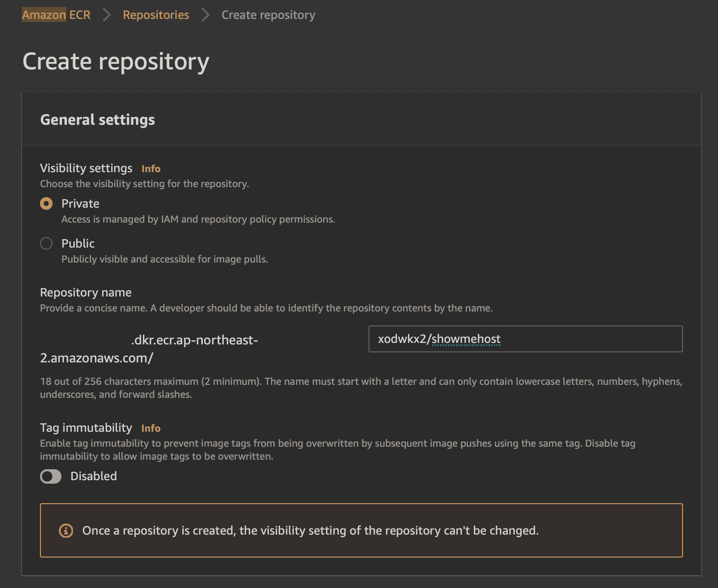Click the 'Once a repository is created' notice text
Screen dimensions: 718x588
[311, 531]
